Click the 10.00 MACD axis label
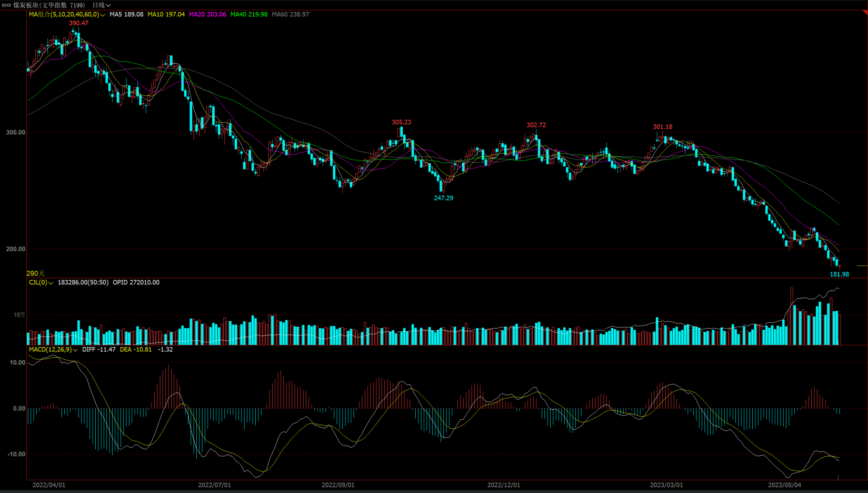This screenshot has width=868, height=493. 17,362
